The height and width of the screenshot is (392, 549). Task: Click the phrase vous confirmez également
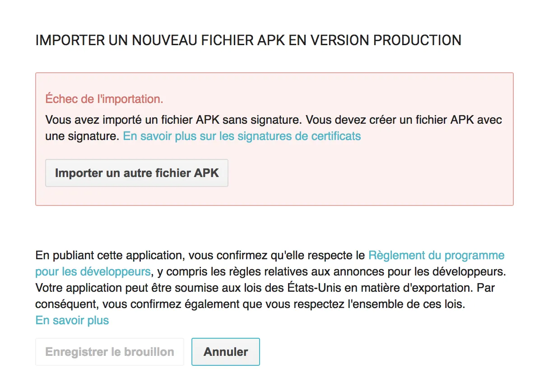pyautogui.click(x=165, y=304)
